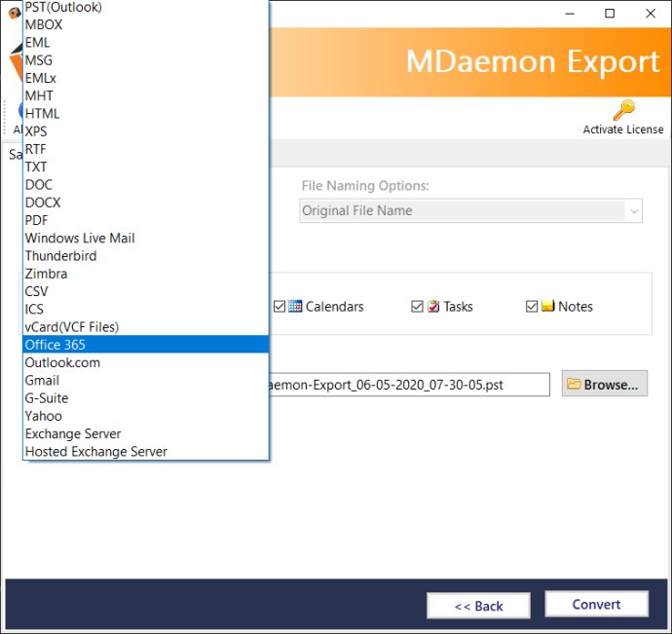Choose XPS from the list
The height and width of the screenshot is (634, 672).
[146, 131]
